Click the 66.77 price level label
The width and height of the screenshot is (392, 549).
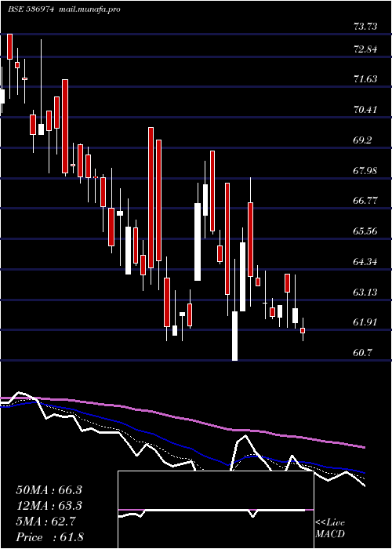point(366,201)
